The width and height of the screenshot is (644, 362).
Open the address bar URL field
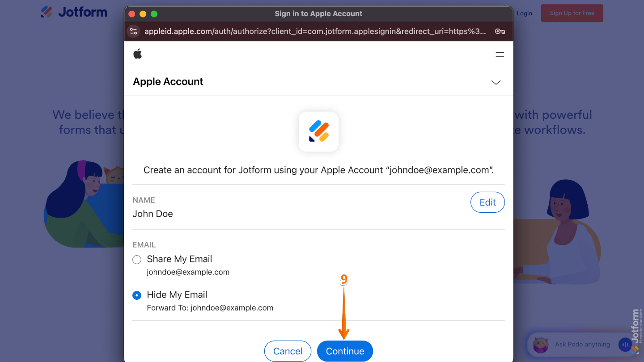(x=313, y=31)
